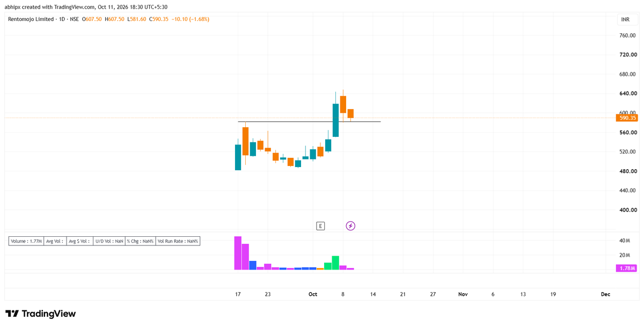The height and width of the screenshot is (327, 644).
Task: Click the '27' date on time axis
Action: pyautogui.click(x=433, y=294)
